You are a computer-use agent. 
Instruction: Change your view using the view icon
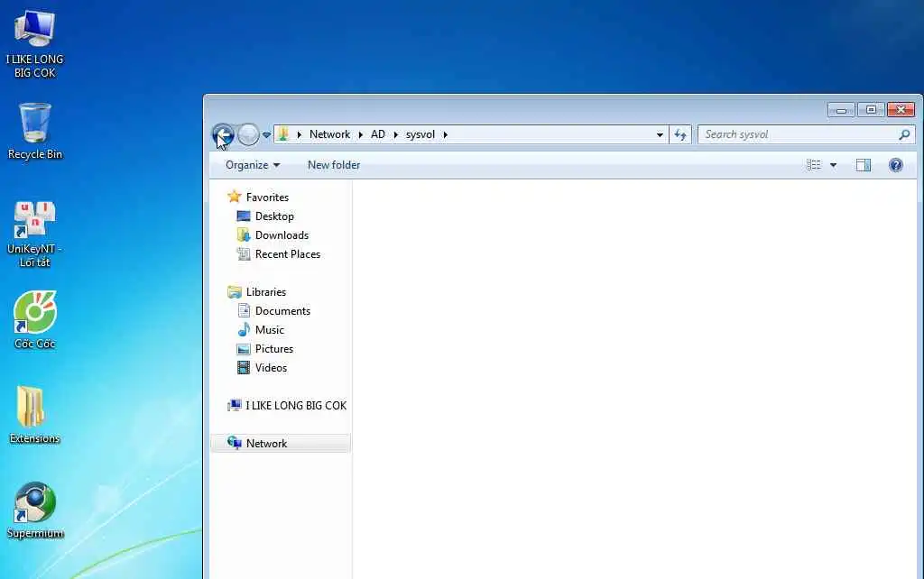click(813, 165)
